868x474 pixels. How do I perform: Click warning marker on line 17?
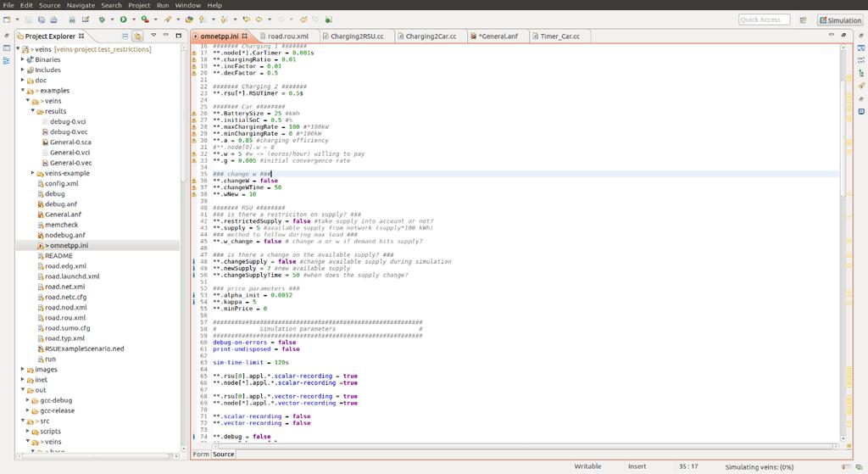[194, 53]
